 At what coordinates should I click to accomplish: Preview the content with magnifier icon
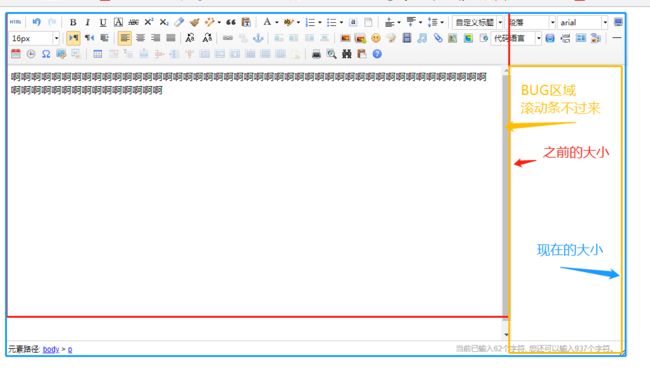pyautogui.click(x=331, y=54)
